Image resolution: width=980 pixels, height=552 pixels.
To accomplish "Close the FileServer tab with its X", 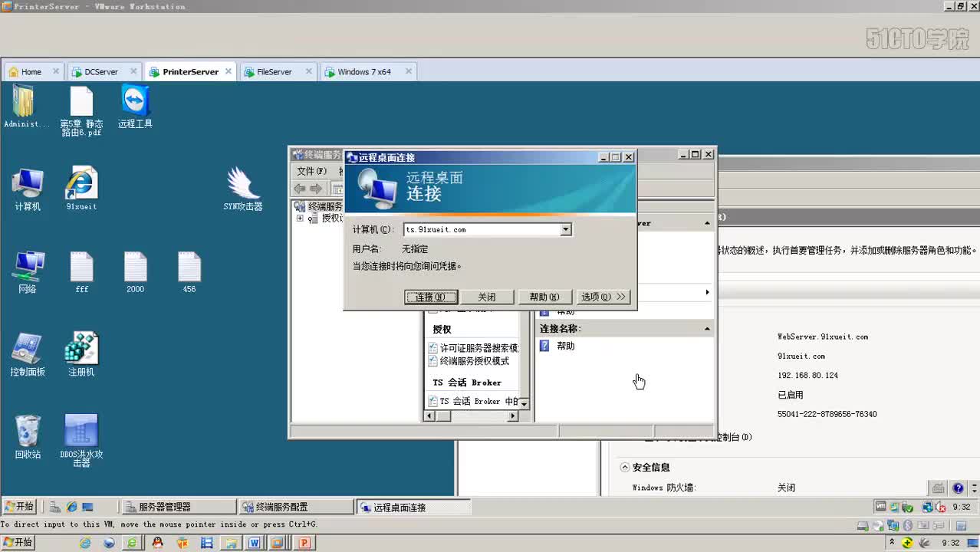I will (308, 71).
